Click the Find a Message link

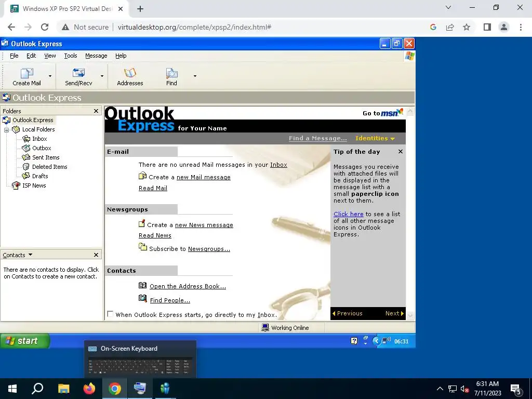pos(318,138)
